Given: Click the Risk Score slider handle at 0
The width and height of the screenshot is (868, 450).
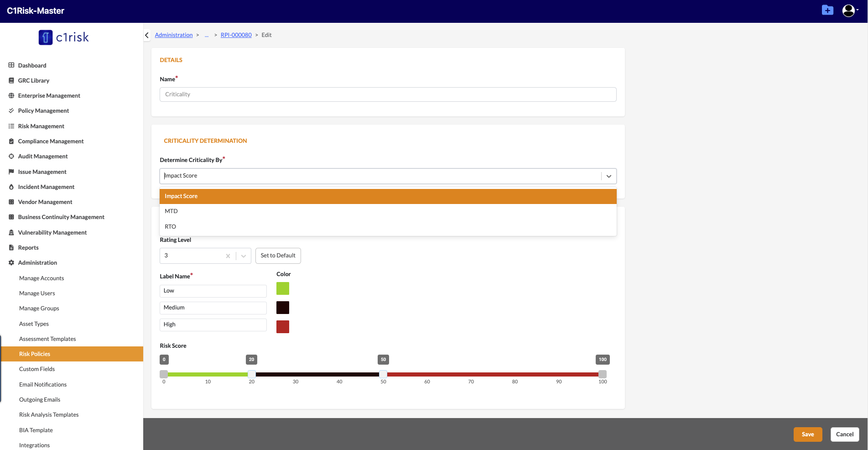Looking at the screenshot, I should [x=164, y=374].
